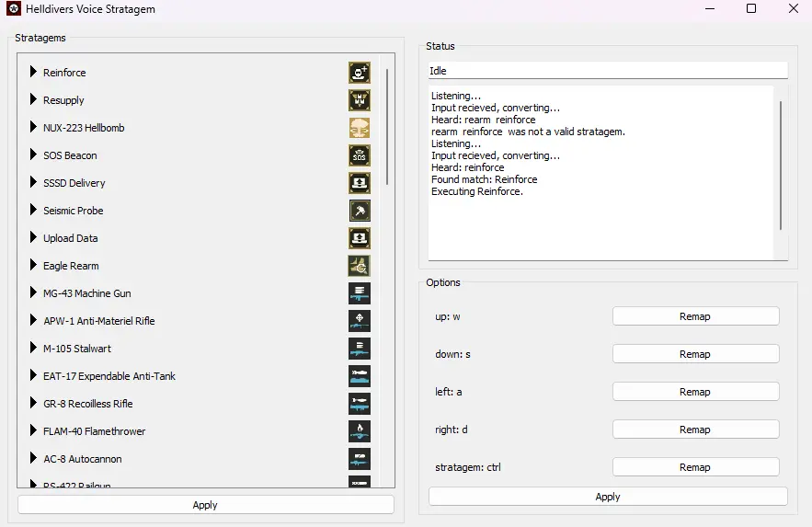The width and height of the screenshot is (812, 527).
Task: Maximize the Helldivers Voice Stratagem window
Action: [x=751, y=8]
